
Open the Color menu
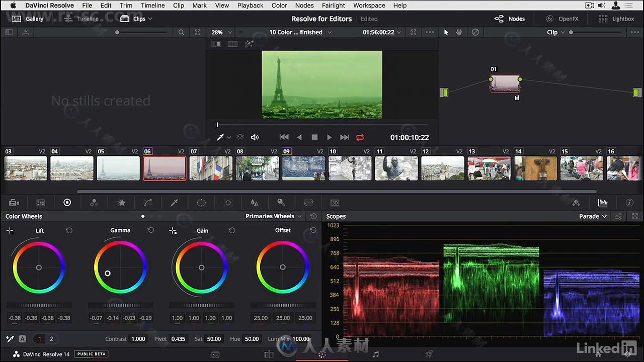pyautogui.click(x=279, y=6)
